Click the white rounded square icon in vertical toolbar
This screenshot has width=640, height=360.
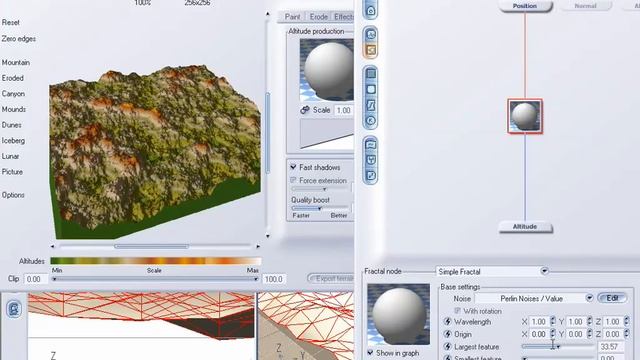(x=371, y=89)
